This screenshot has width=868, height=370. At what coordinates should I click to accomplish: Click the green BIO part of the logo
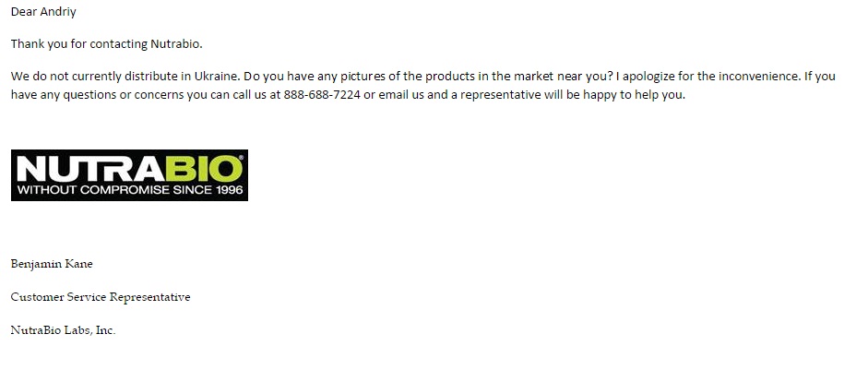click(x=201, y=168)
